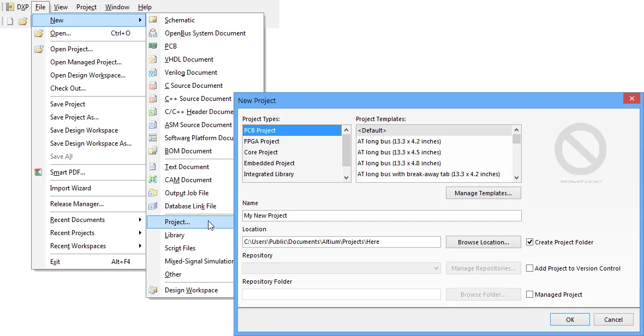Click the OK button
The width and height of the screenshot is (644, 336).
point(570,320)
